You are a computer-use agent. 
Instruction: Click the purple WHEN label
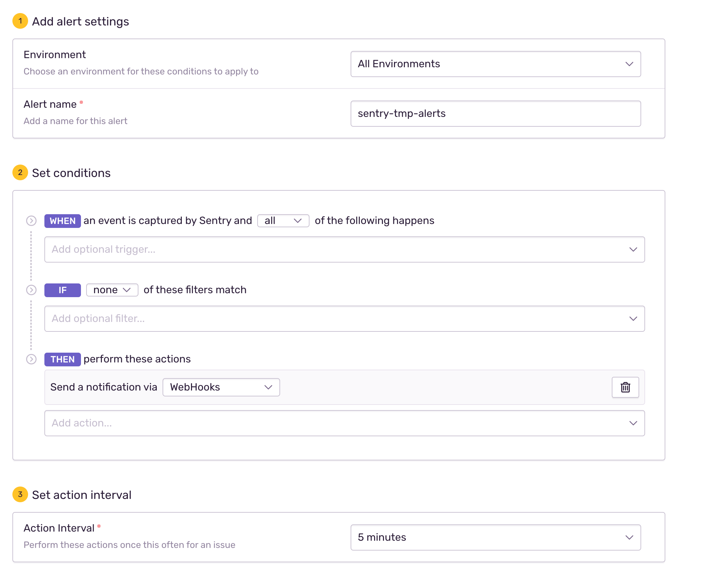coord(62,221)
